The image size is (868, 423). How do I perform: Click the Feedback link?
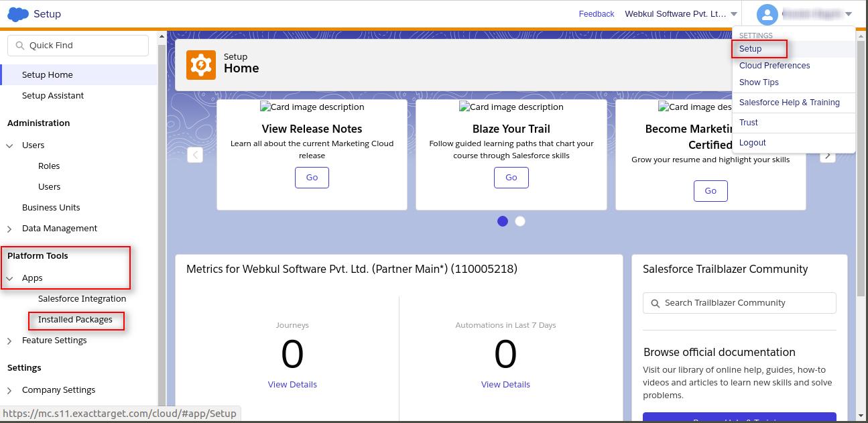click(x=597, y=14)
